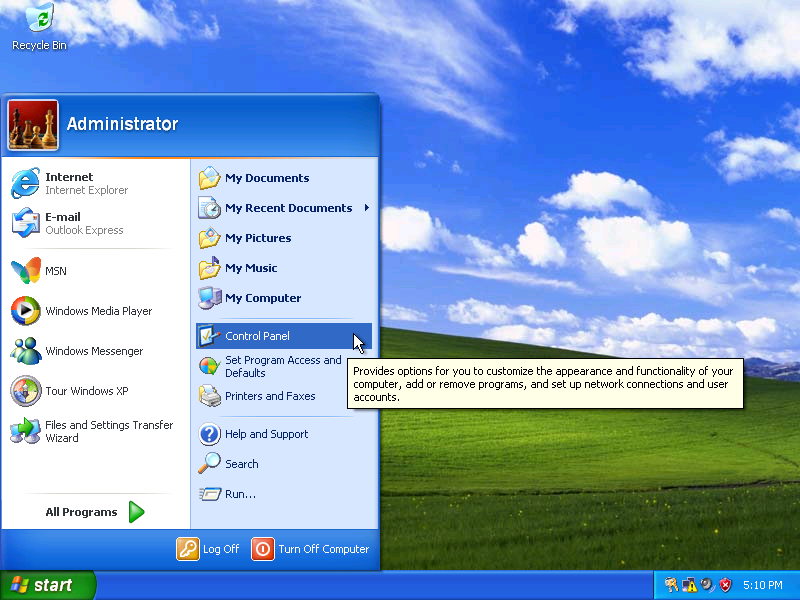The image size is (800, 600).
Task: Choose the Search label
Action: coord(242,464)
